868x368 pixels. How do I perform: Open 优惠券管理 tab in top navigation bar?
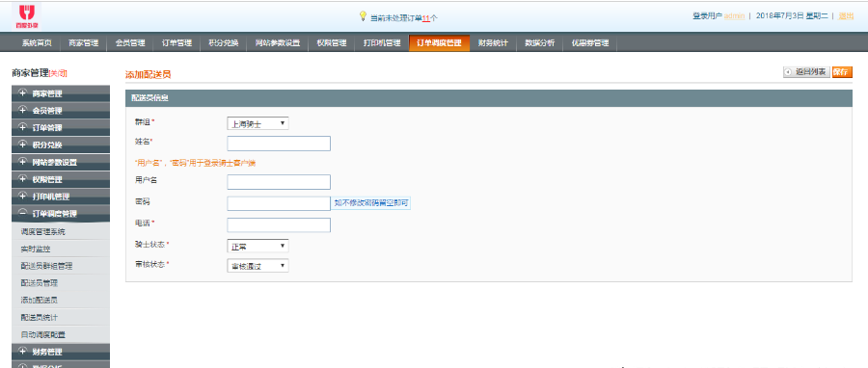[589, 43]
